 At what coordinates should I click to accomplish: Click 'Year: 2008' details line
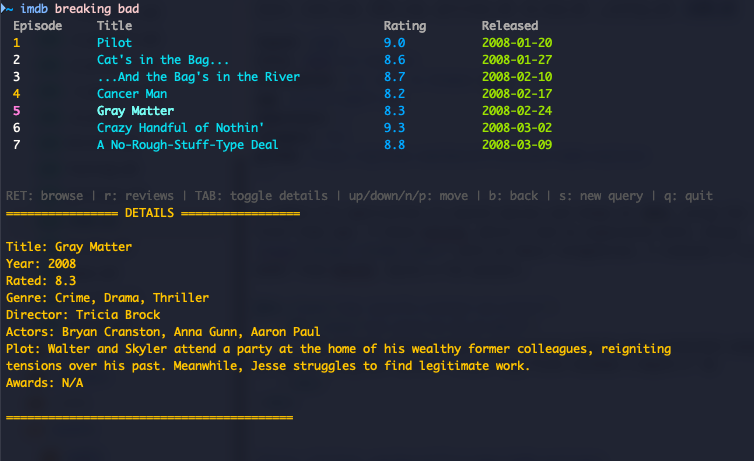(x=41, y=264)
